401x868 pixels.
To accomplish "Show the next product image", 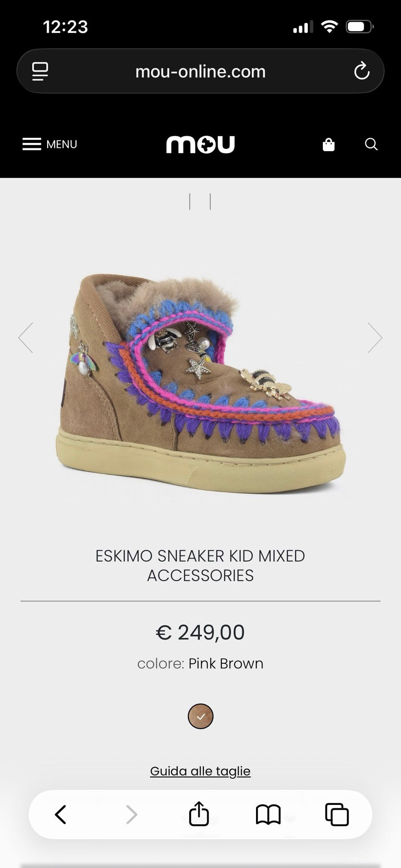I will click(375, 338).
